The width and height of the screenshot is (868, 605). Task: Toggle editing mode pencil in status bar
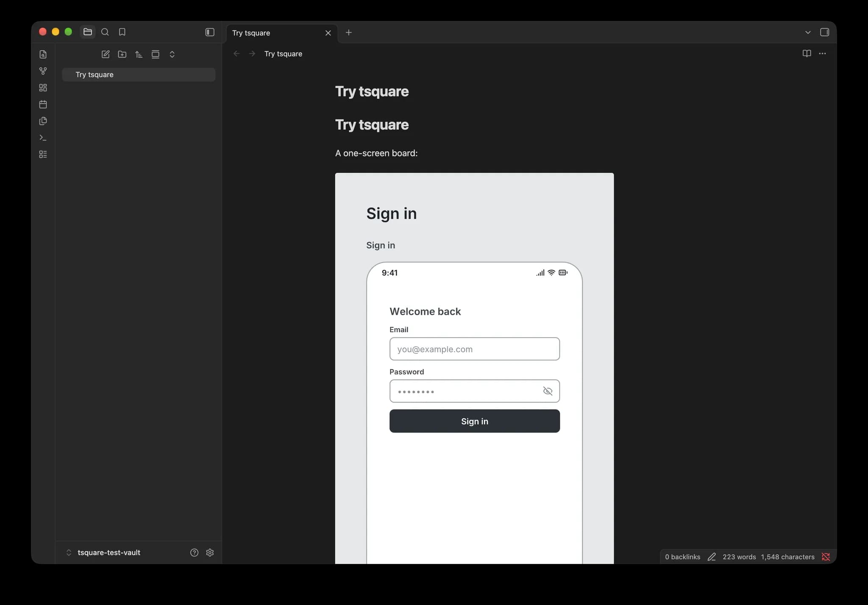click(712, 557)
